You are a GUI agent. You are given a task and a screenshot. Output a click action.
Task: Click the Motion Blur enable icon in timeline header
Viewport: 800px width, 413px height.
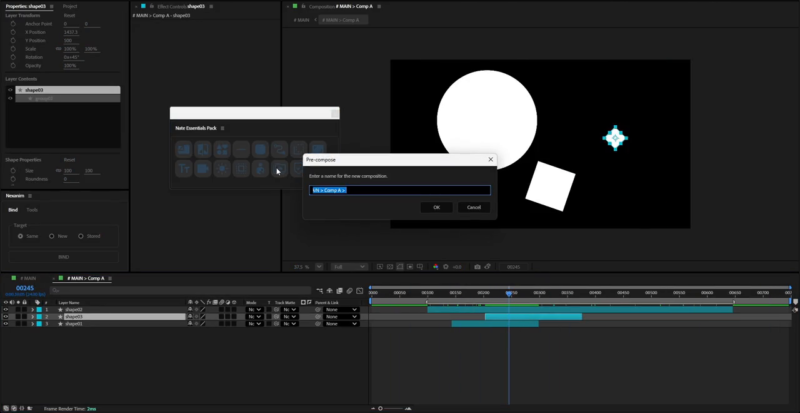tap(349, 290)
